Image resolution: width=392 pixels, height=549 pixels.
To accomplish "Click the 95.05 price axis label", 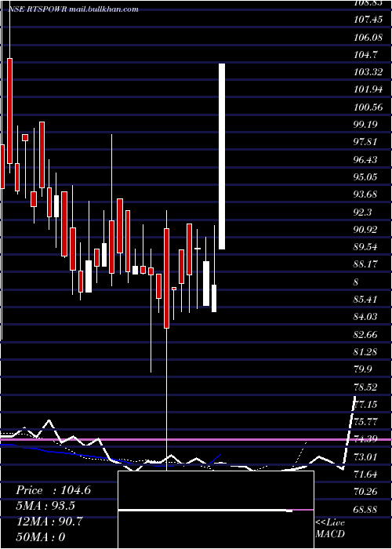I will 366,177.
